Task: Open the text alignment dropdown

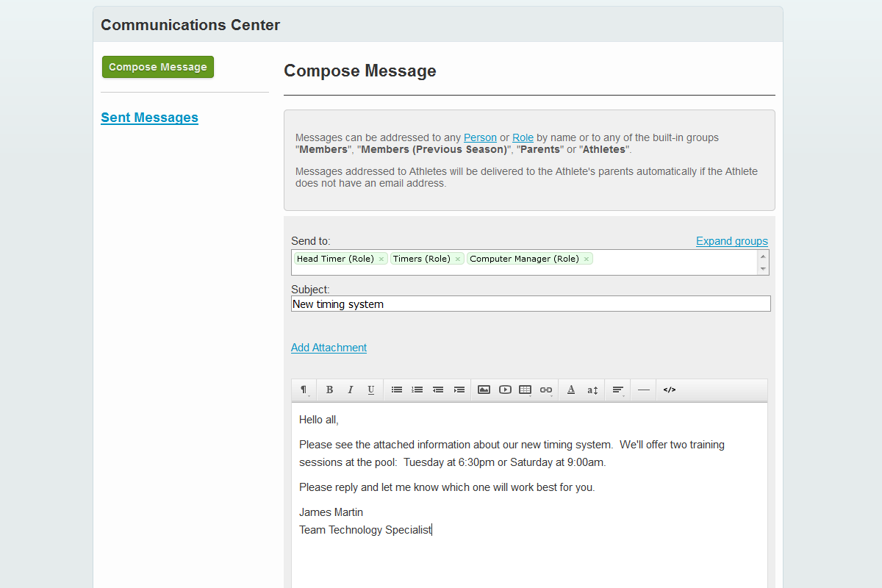Action: [618, 390]
